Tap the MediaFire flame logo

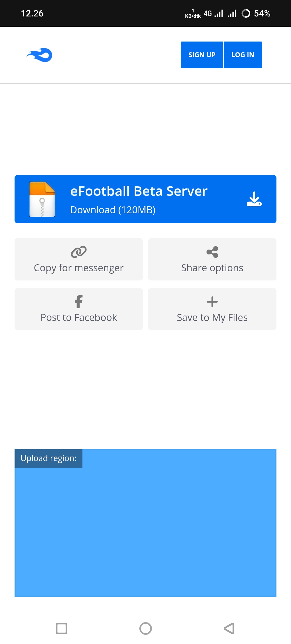point(40,55)
